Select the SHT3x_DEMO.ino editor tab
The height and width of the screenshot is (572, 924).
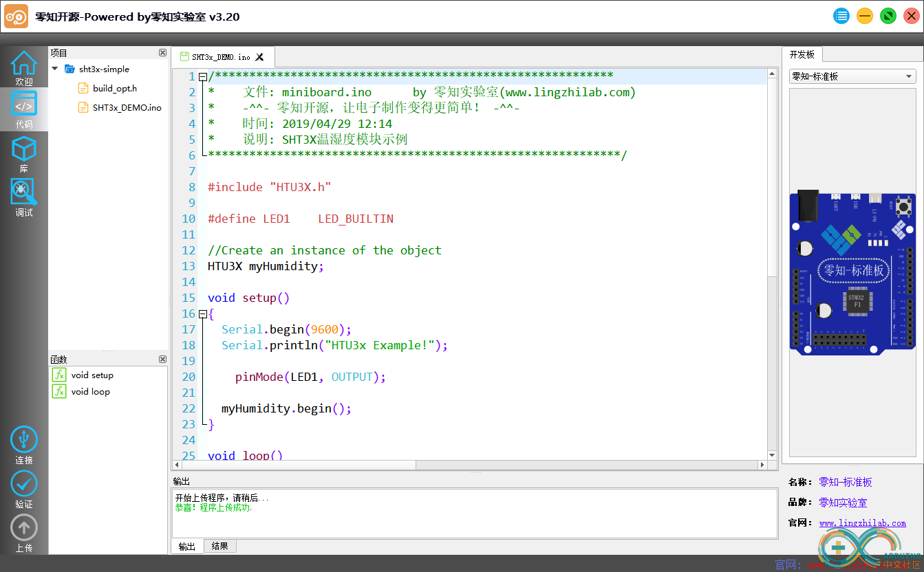pos(222,57)
